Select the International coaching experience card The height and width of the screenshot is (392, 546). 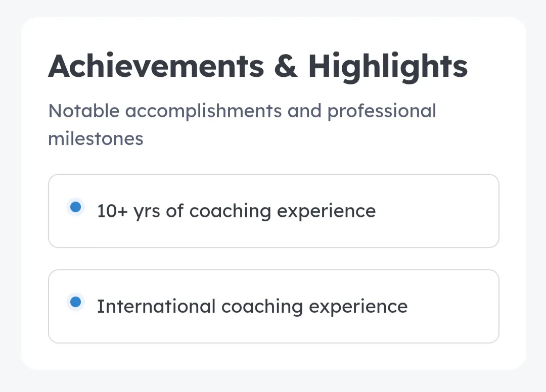click(274, 307)
